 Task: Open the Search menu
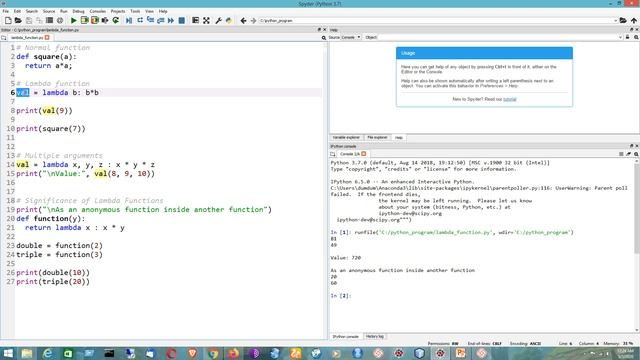31,11
